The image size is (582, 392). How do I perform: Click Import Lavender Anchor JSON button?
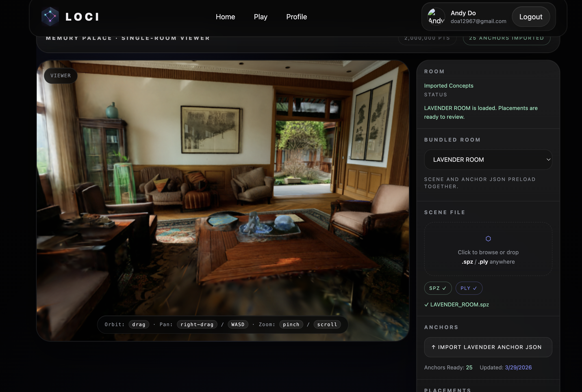click(x=488, y=347)
